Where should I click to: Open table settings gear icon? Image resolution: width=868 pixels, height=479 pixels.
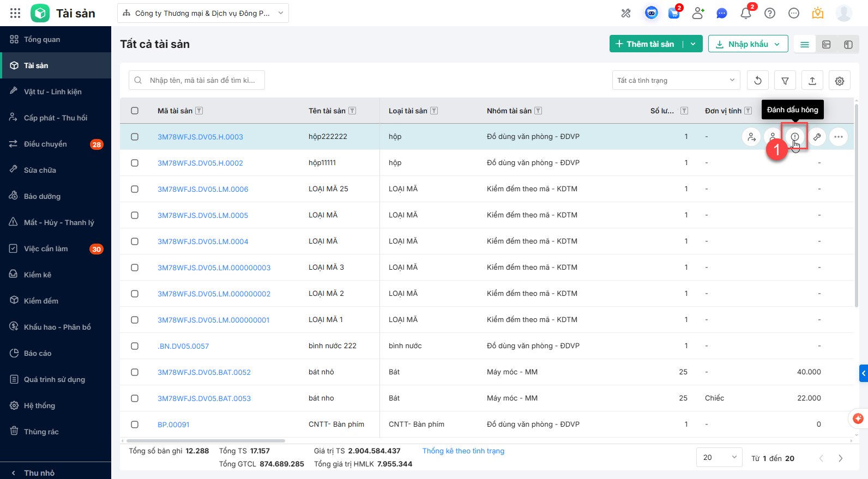[x=839, y=81]
